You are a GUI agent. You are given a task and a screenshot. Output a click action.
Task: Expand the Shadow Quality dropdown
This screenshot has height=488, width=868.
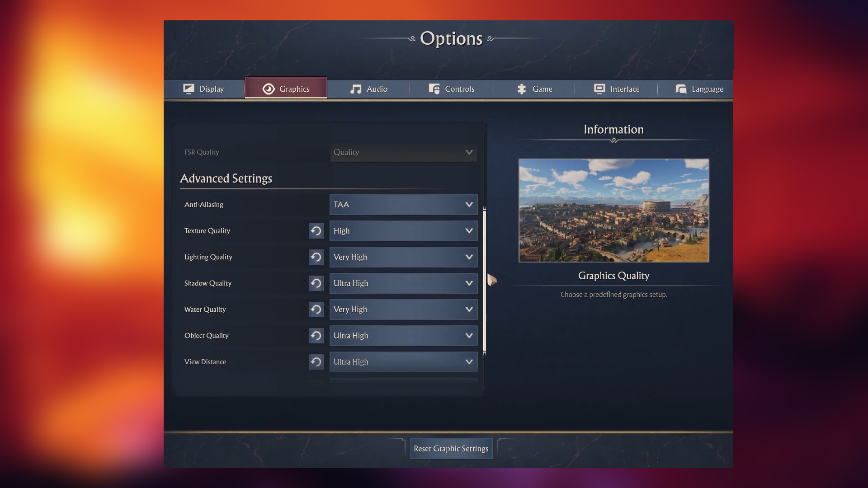pos(403,283)
